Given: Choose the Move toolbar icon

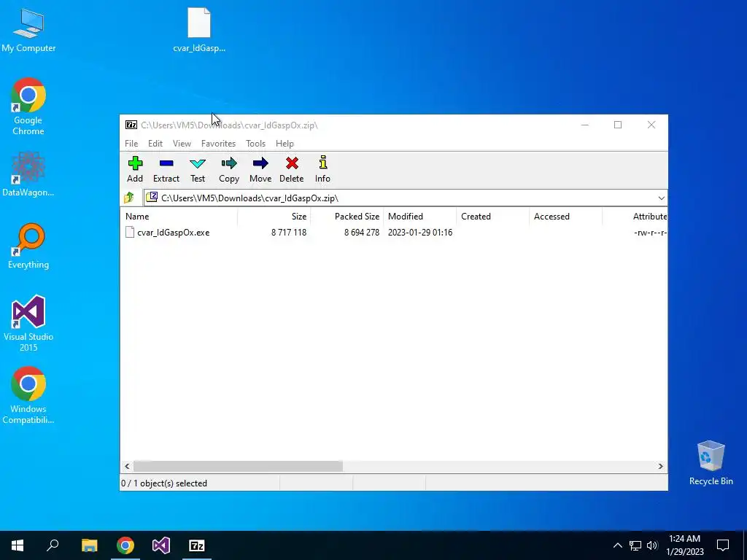Looking at the screenshot, I should [x=260, y=169].
